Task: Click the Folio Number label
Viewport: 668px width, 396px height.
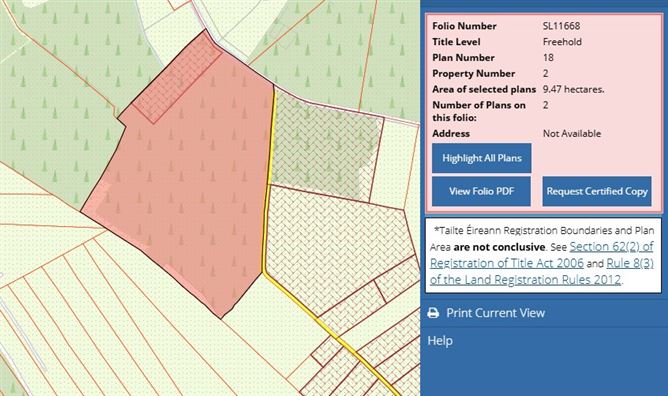Action: point(464,26)
